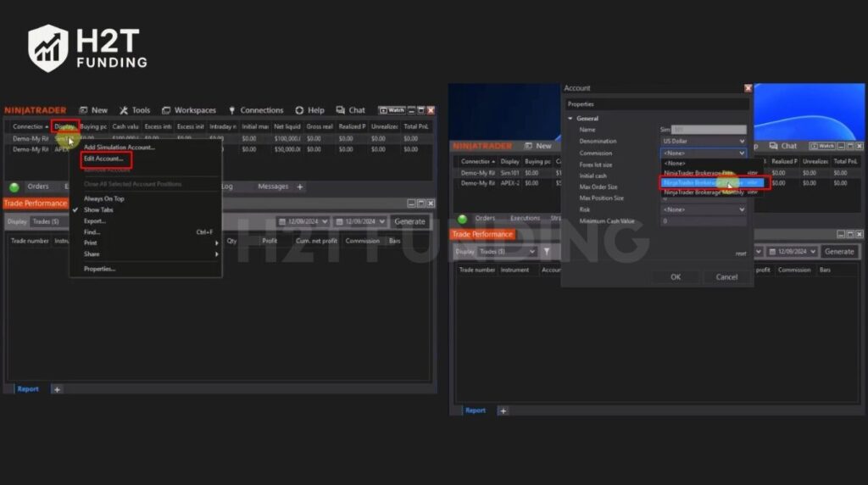Collapse the General section in Account dialog
Screen dimensions: 868x485
570,119
